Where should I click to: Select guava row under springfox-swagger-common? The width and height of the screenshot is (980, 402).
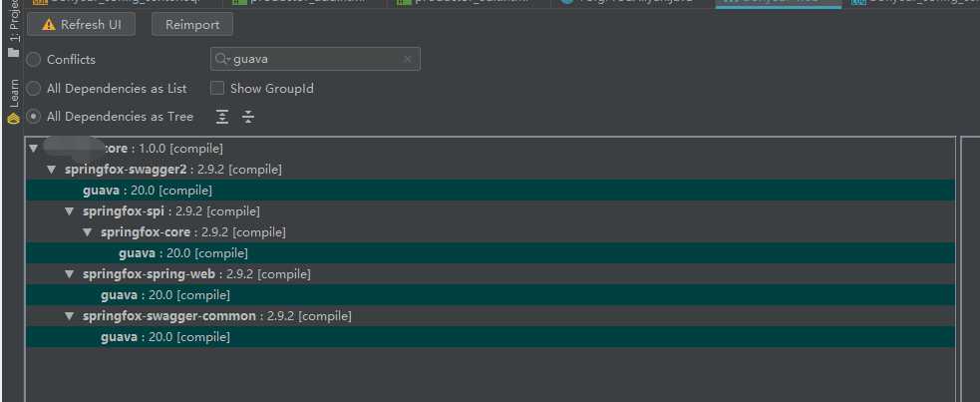tap(490, 337)
